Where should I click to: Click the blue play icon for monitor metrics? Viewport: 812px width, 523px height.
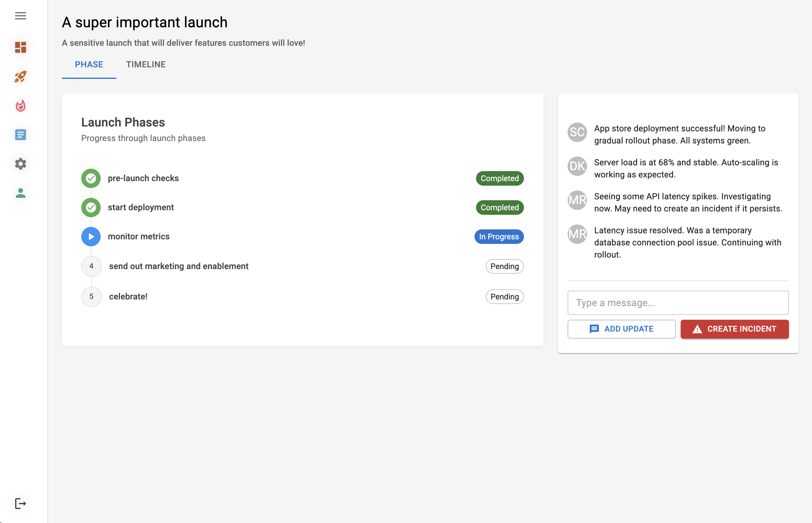click(91, 237)
